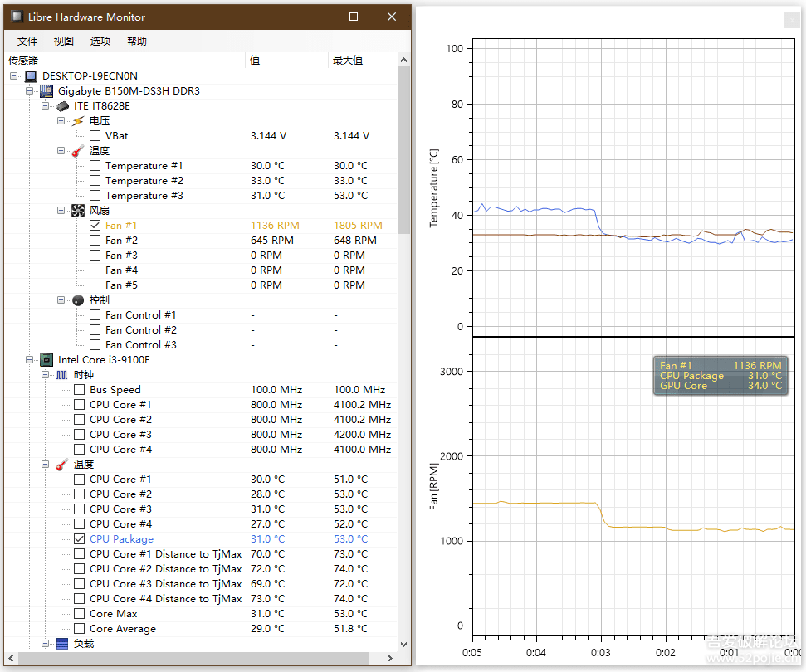This screenshot has width=806, height=672.
Task: Click the ITE IT8628E chip icon
Action: (x=62, y=105)
